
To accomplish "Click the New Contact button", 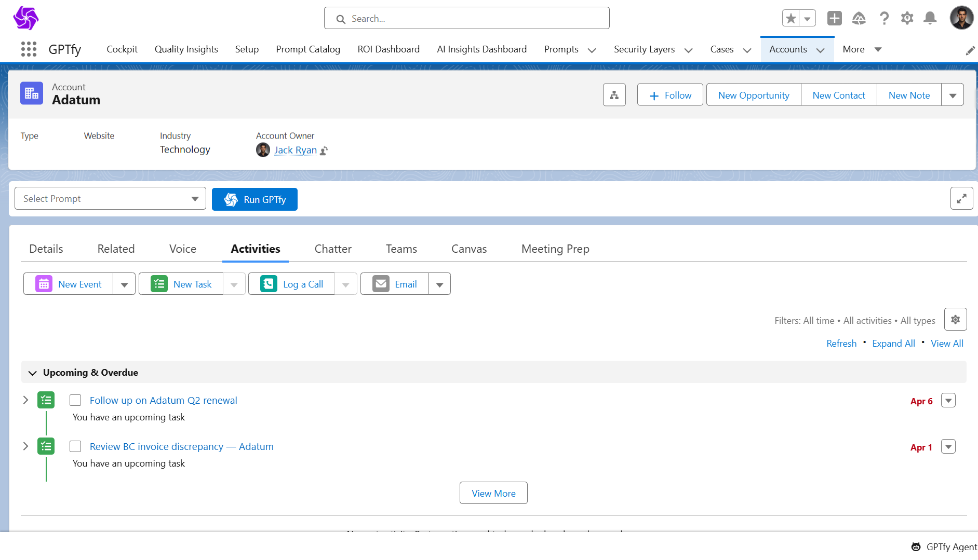I will 839,95.
